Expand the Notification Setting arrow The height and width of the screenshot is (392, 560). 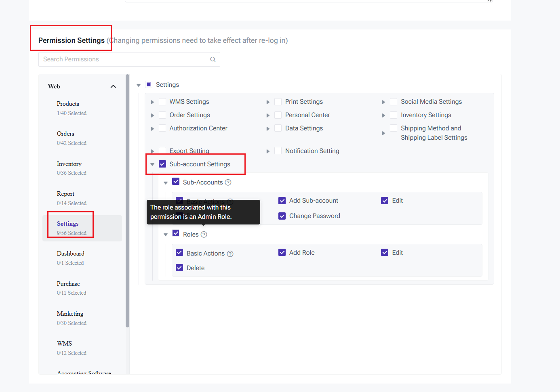(268, 151)
